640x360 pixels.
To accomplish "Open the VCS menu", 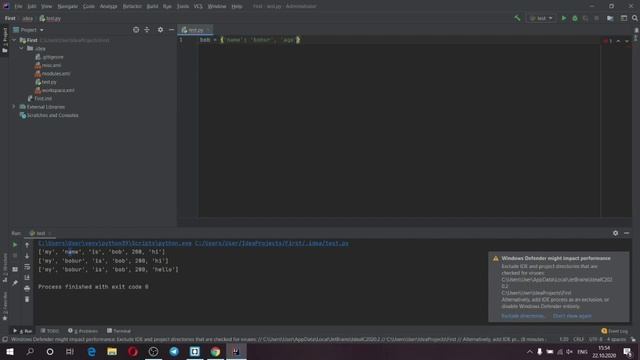I will coord(198,6).
